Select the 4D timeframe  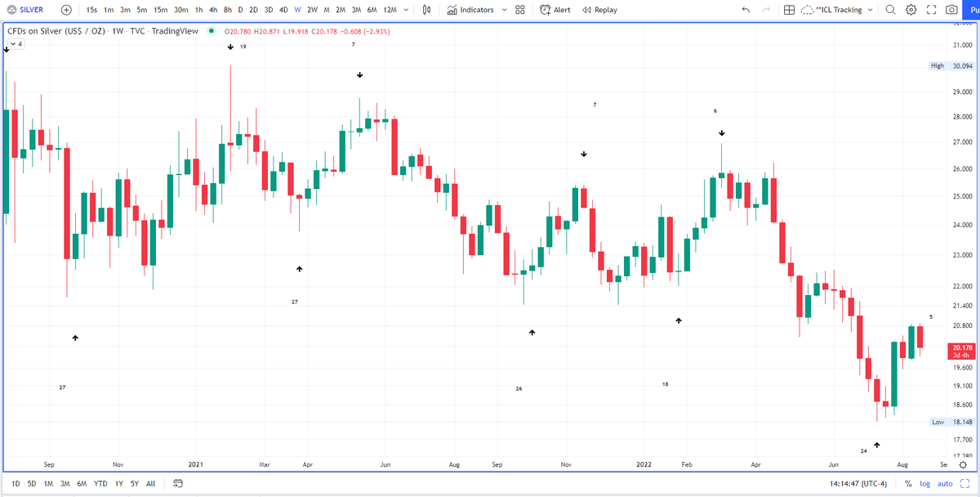click(x=283, y=10)
